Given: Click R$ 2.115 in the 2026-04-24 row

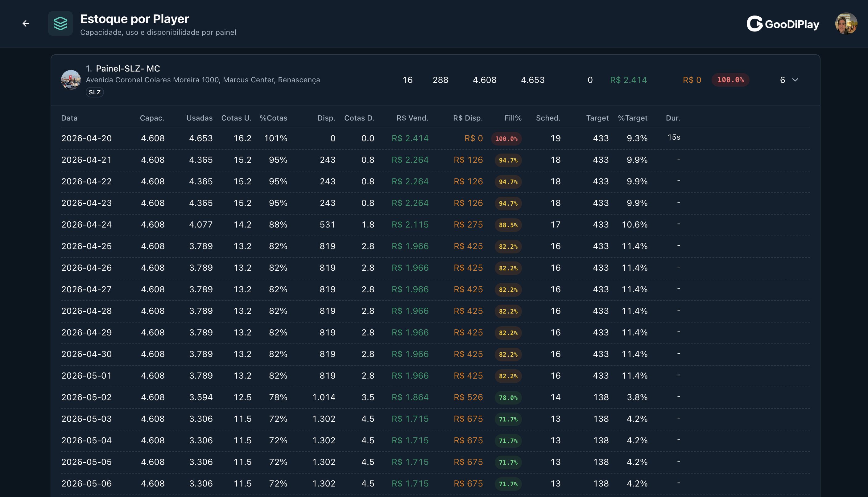Looking at the screenshot, I should click(410, 224).
